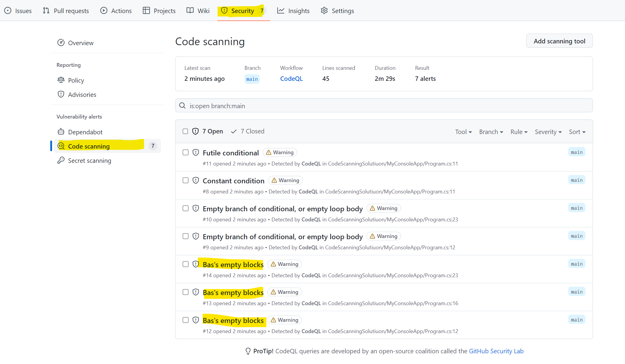Select the Advisories shield icon

61,94
